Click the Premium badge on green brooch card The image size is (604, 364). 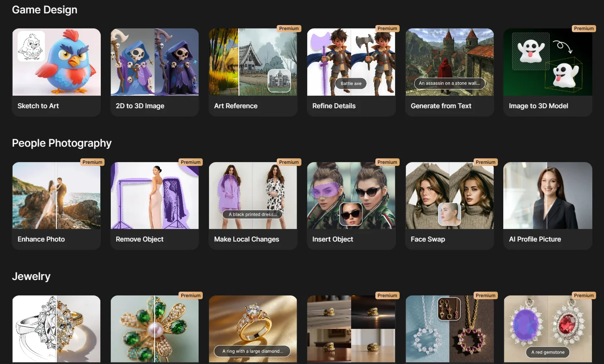click(x=191, y=295)
